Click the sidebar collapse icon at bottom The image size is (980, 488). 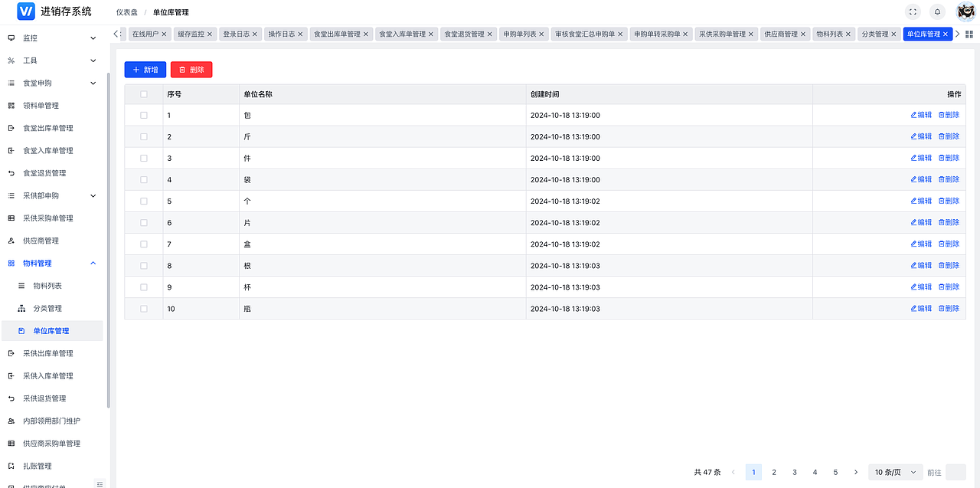[x=100, y=483]
